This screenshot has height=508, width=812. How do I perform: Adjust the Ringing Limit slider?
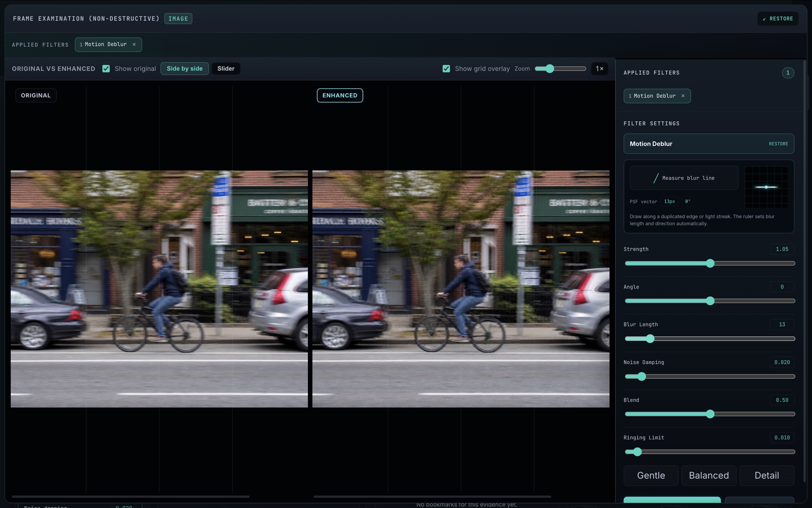710,452
